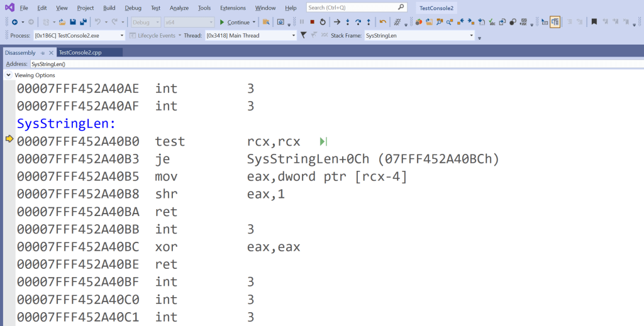Image resolution: width=644 pixels, height=326 pixels.
Task: Click the diagnostic tools screen icon
Action: [280, 22]
